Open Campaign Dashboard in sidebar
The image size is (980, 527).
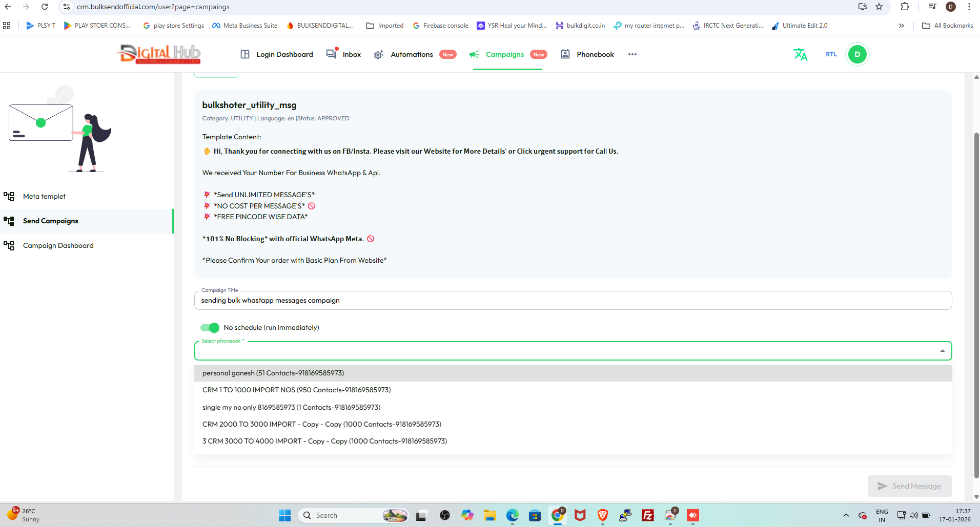(58, 246)
